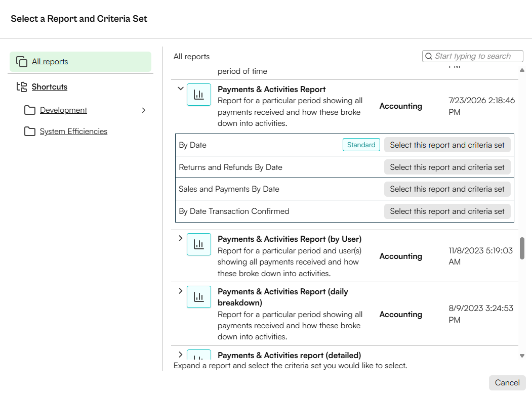Select the By Date report and criteria set
The width and height of the screenshot is (532, 396).
click(447, 145)
